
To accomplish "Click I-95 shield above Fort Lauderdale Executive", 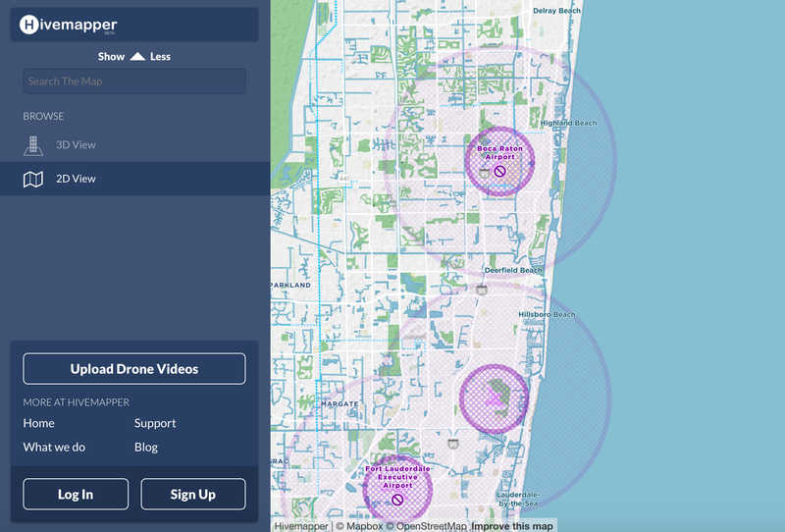I will (453, 444).
